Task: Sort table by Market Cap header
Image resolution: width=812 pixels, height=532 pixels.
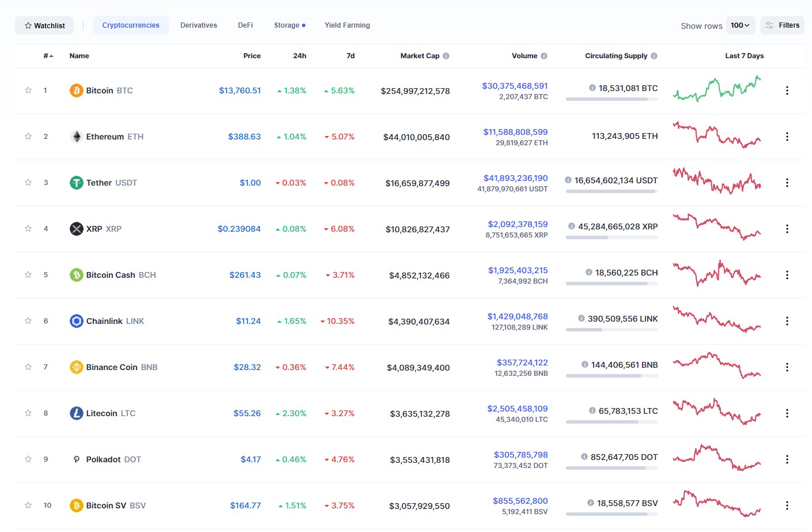Action: [x=420, y=56]
